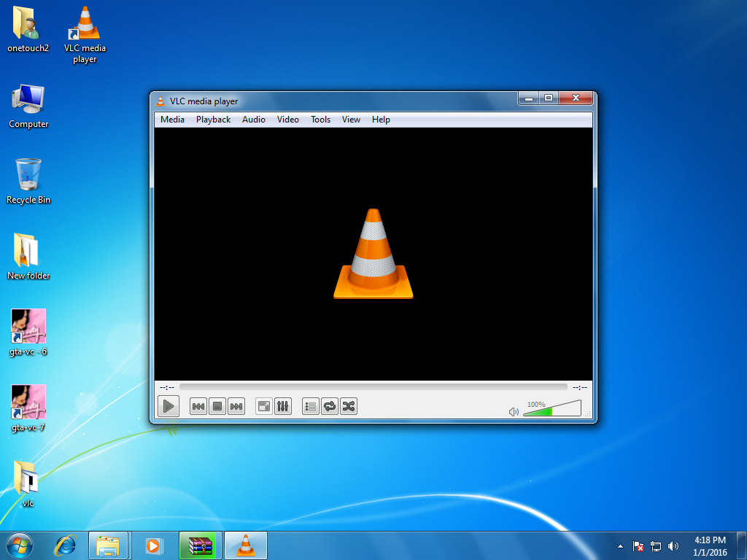This screenshot has width=747, height=560.
Task: Start playback with the Play button
Action: point(169,406)
